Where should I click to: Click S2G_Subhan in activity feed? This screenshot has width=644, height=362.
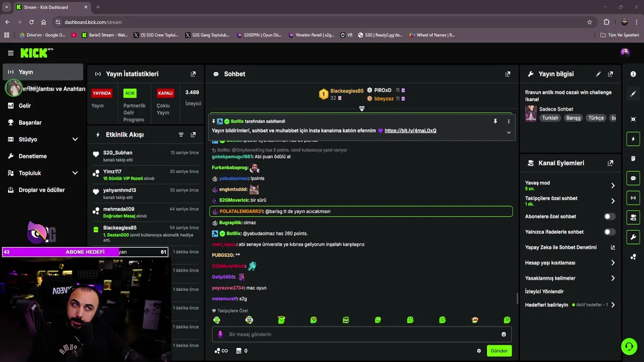click(x=118, y=153)
